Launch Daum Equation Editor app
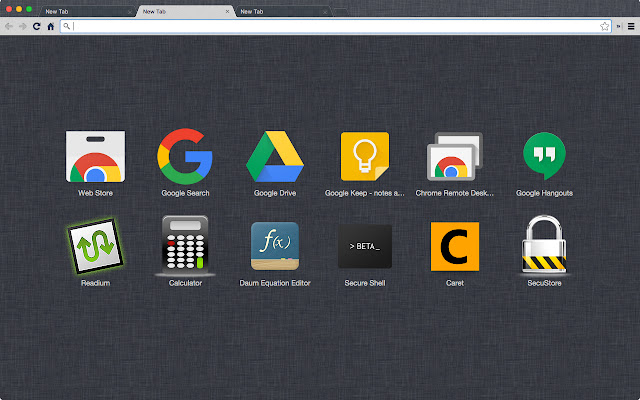Image resolution: width=640 pixels, height=400 pixels. coord(275,246)
